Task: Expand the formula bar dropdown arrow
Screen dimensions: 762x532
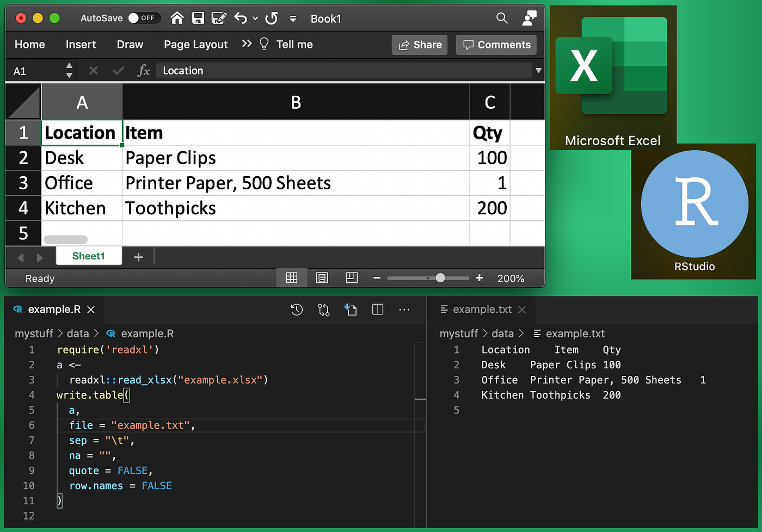Action: (538, 71)
